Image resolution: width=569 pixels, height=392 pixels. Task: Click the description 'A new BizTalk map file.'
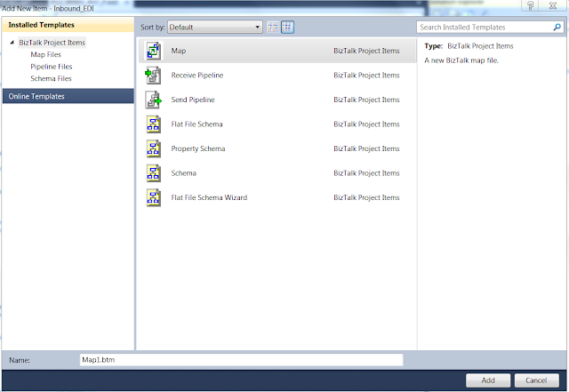click(x=461, y=60)
